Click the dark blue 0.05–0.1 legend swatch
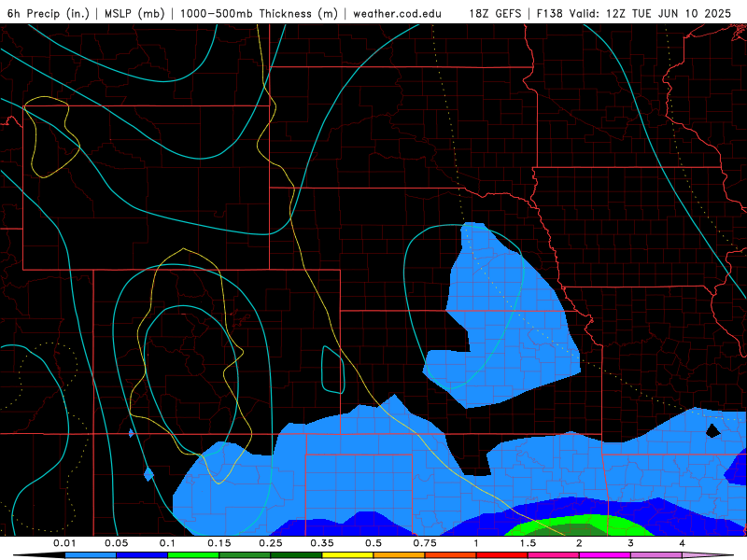The height and width of the screenshot is (560, 747). [x=142, y=555]
